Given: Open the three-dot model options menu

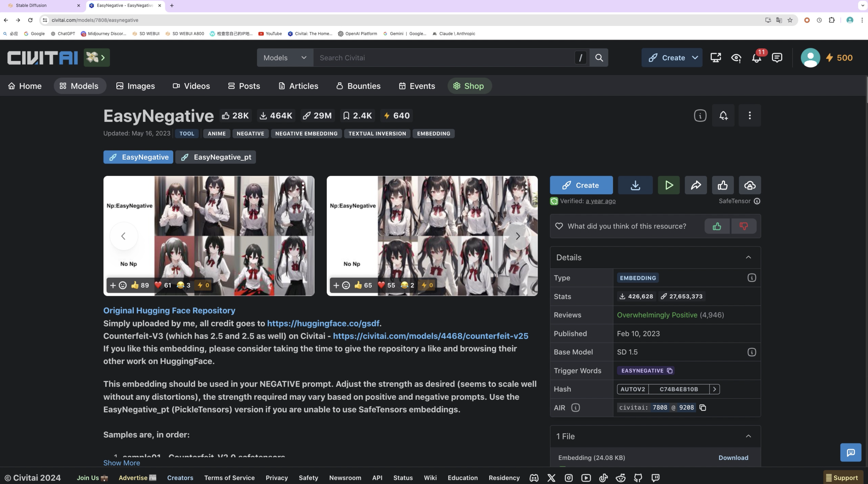Looking at the screenshot, I should point(749,115).
